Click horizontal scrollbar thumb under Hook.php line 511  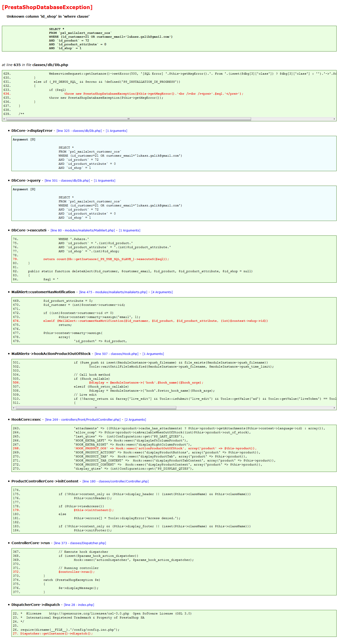[x=96, y=408]
